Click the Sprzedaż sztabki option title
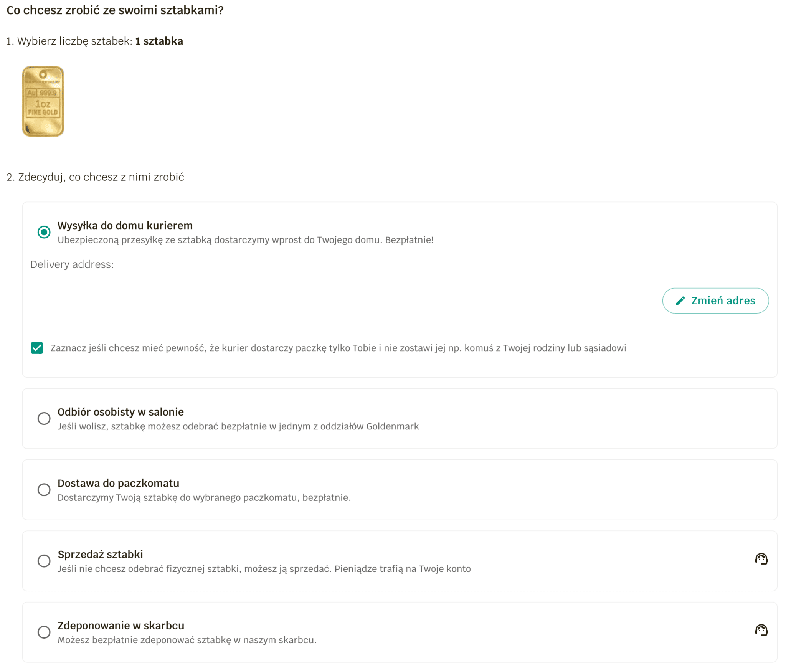 click(x=100, y=554)
